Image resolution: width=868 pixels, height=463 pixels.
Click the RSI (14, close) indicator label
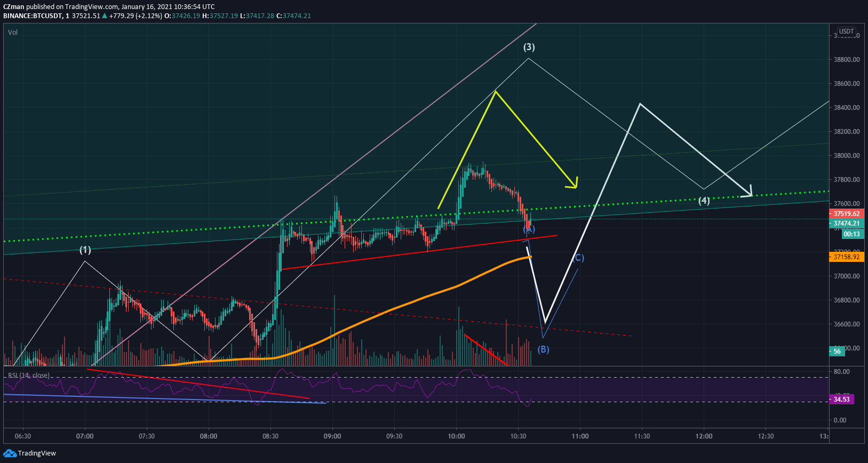pyautogui.click(x=29, y=376)
